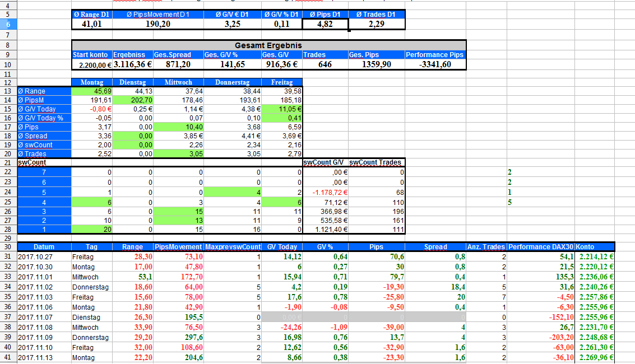Click the Ergebniss value 3.116,36 €

132,64
